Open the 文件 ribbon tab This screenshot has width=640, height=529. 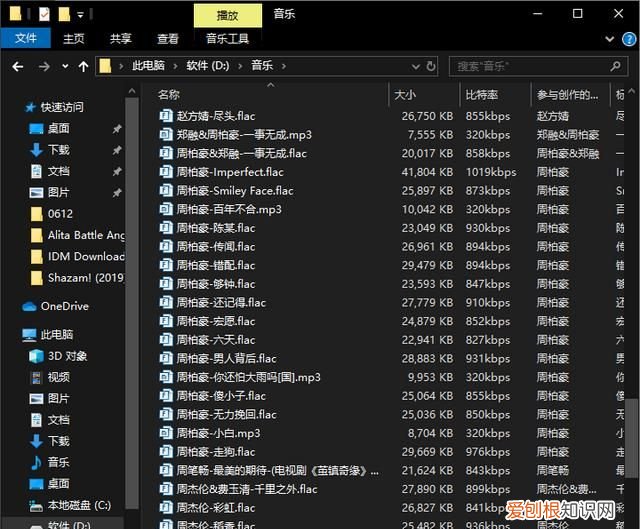[26, 38]
